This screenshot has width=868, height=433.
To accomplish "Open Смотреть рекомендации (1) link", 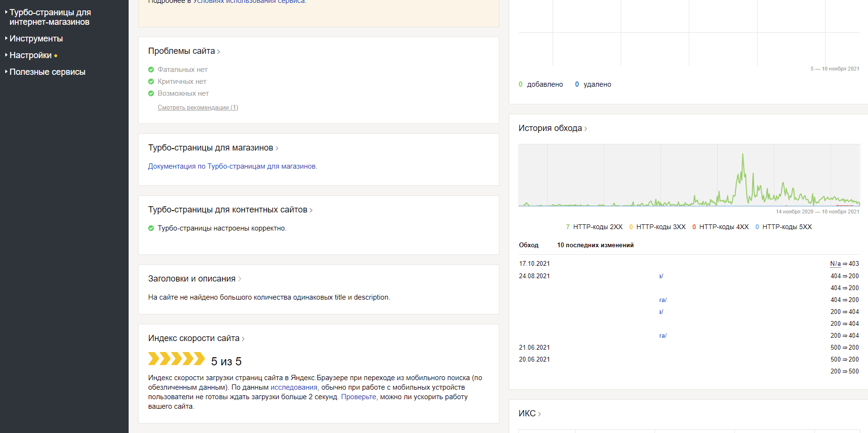I will 198,108.
